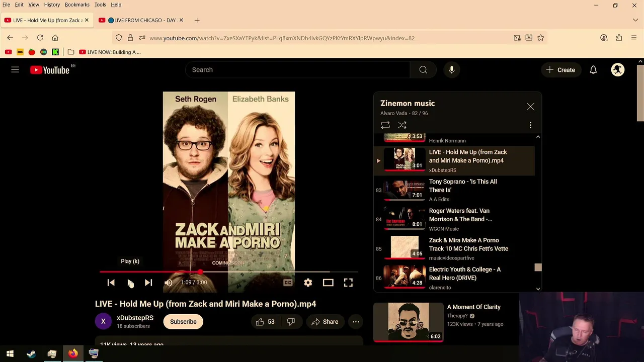
Task: Open more actions under the video
Action: tap(356, 322)
